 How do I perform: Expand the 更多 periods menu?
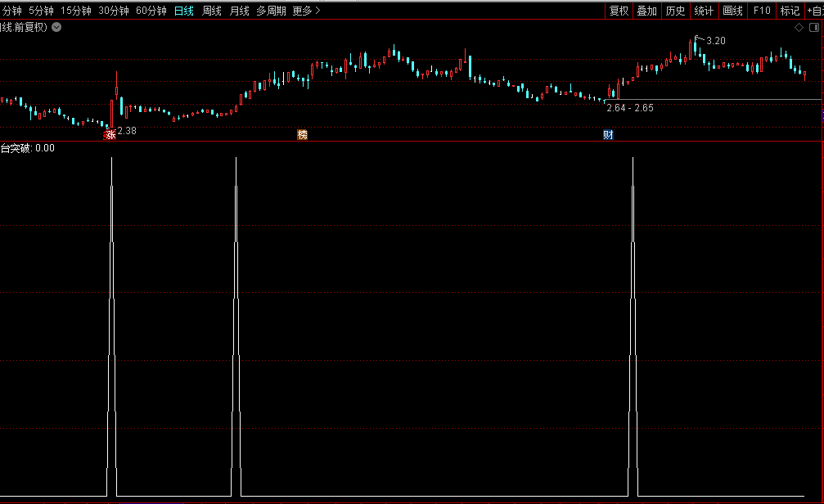pyautogui.click(x=306, y=11)
